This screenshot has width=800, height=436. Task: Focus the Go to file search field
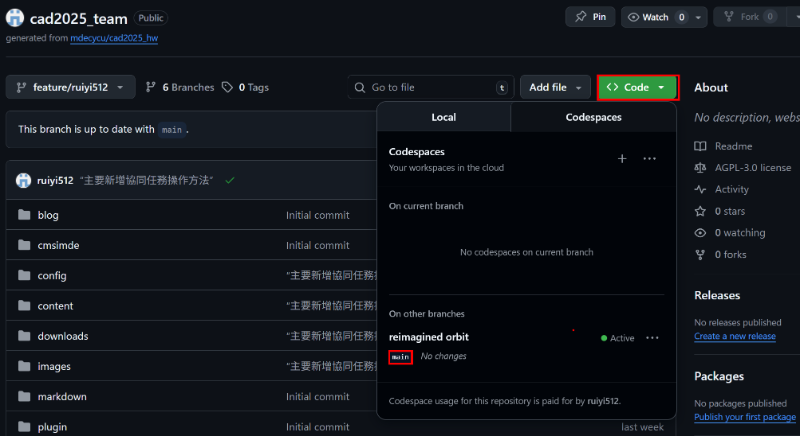(430, 87)
